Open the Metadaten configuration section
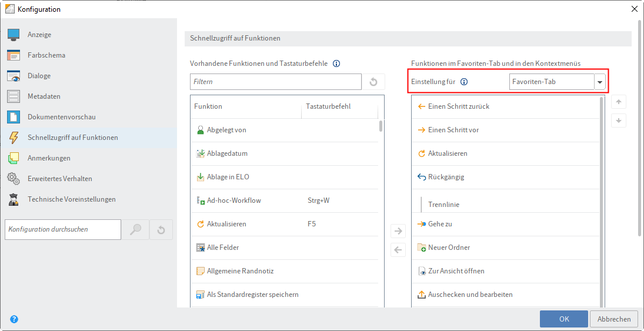644x331 pixels. click(89, 96)
